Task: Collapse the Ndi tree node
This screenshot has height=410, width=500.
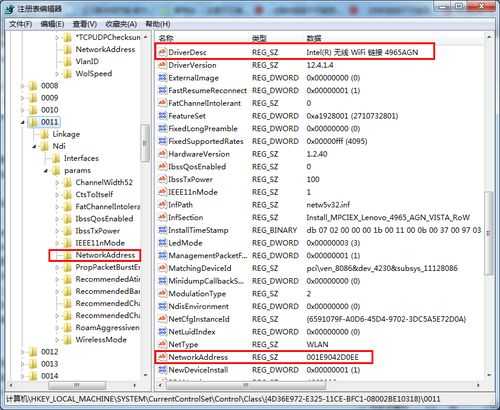Action: pyautogui.click(x=34, y=146)
